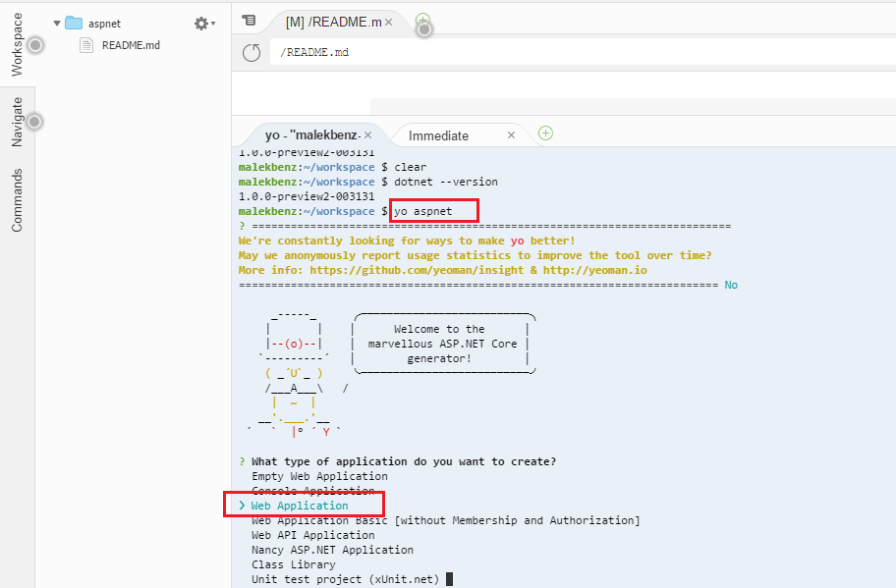This screenshot has height=588, width=896.
Task: Click the reload preview icon
Action: tap(252, 53)
